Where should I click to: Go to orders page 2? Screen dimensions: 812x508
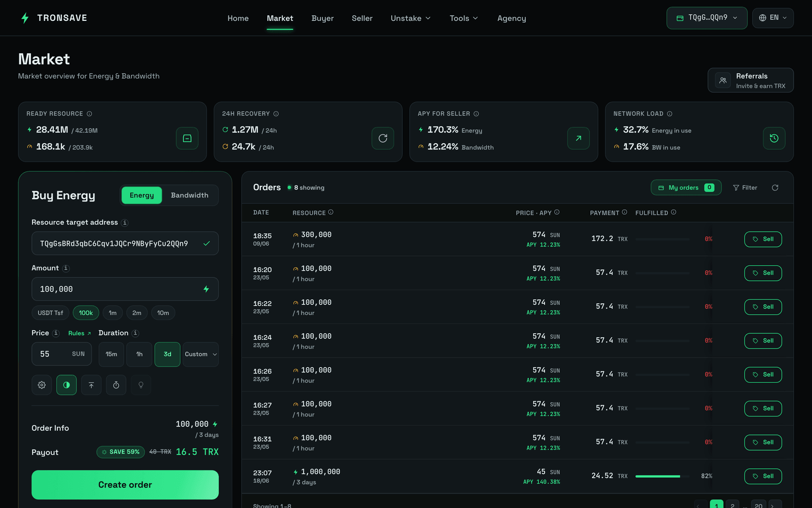[732, 505]
